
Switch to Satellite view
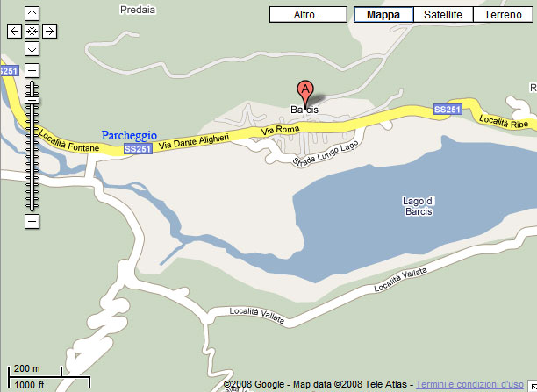443,15
